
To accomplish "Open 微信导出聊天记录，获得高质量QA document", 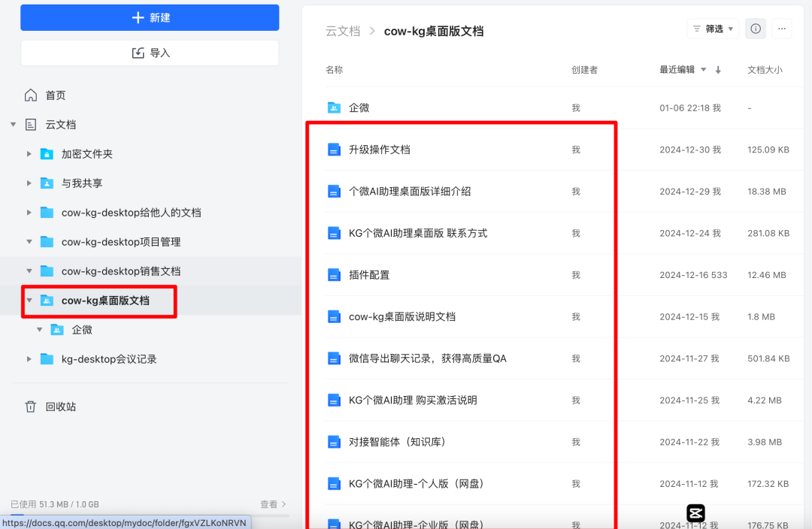I will tap(427, 358).
